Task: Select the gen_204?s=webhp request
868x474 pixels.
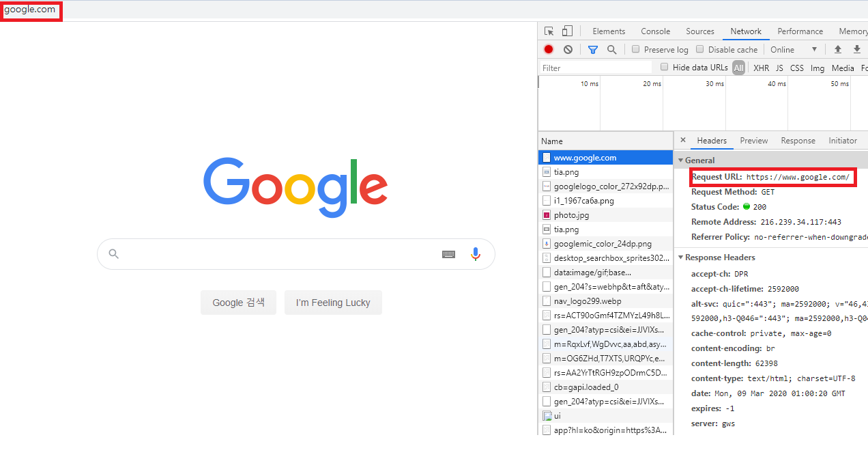Action: click(x=605, y=287)
